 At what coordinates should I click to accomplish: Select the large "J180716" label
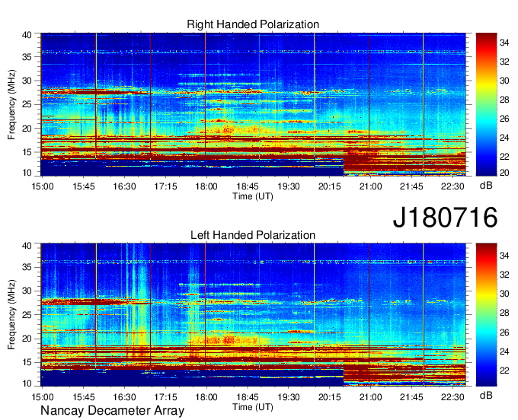pos(445,217)
